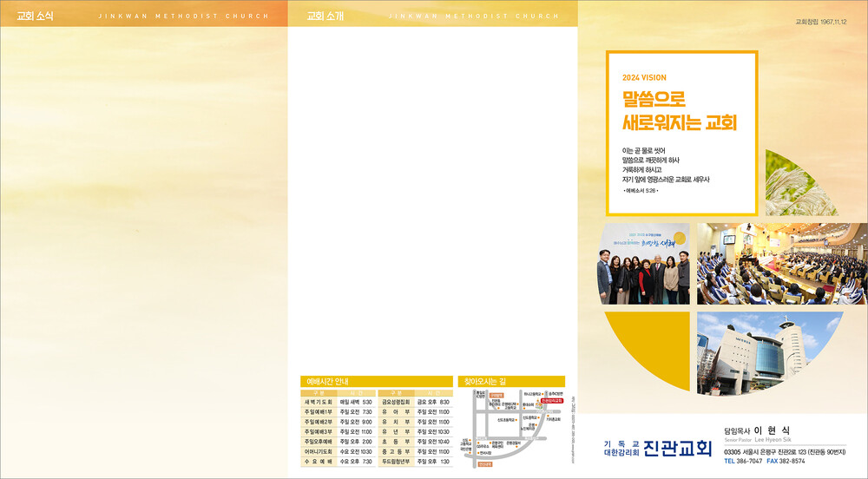Click the TEL 386-7047 phone number
868x479 pixels.
point(743,462)
